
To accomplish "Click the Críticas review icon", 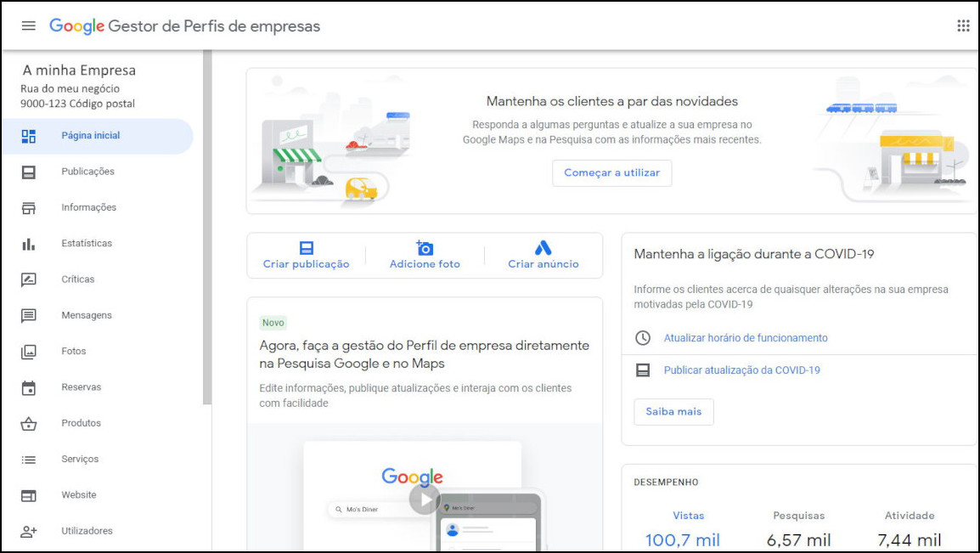I will (x=29, y=280).
